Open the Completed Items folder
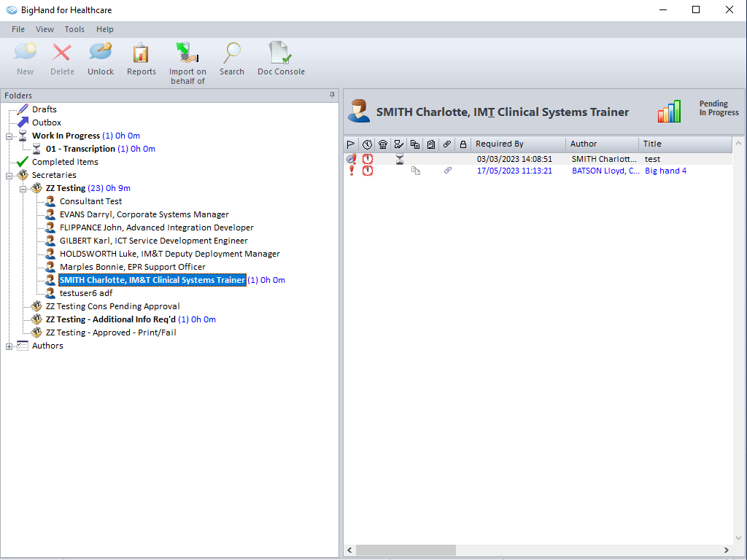This screenshot has width=747, height=560. pyautogui.click(x=65, y=162)
